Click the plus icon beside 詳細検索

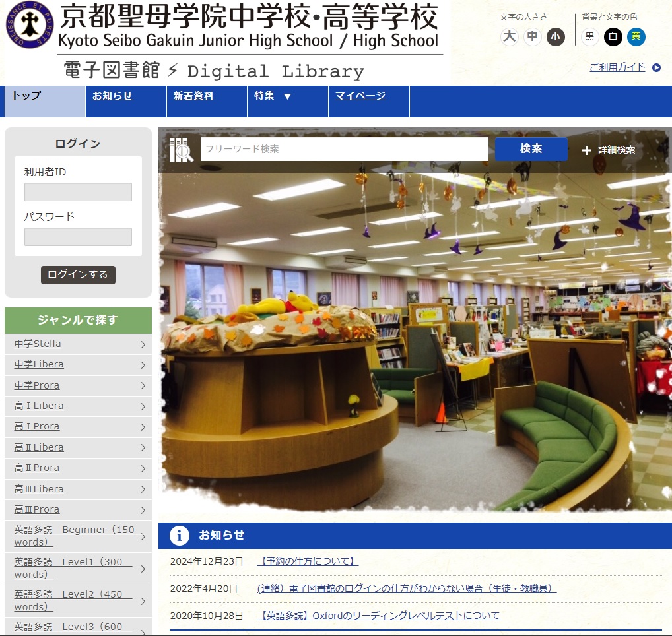(x=586, y=150)
